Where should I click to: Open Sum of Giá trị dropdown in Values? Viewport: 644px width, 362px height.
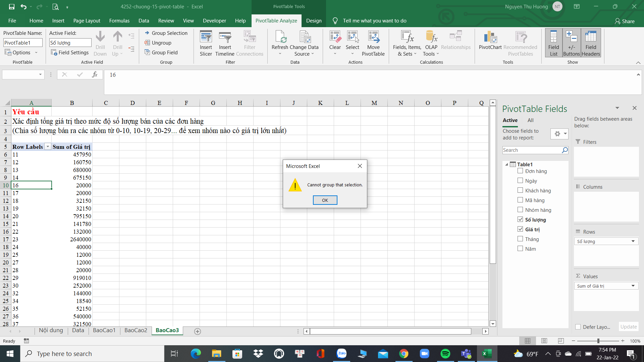(633, 286)
